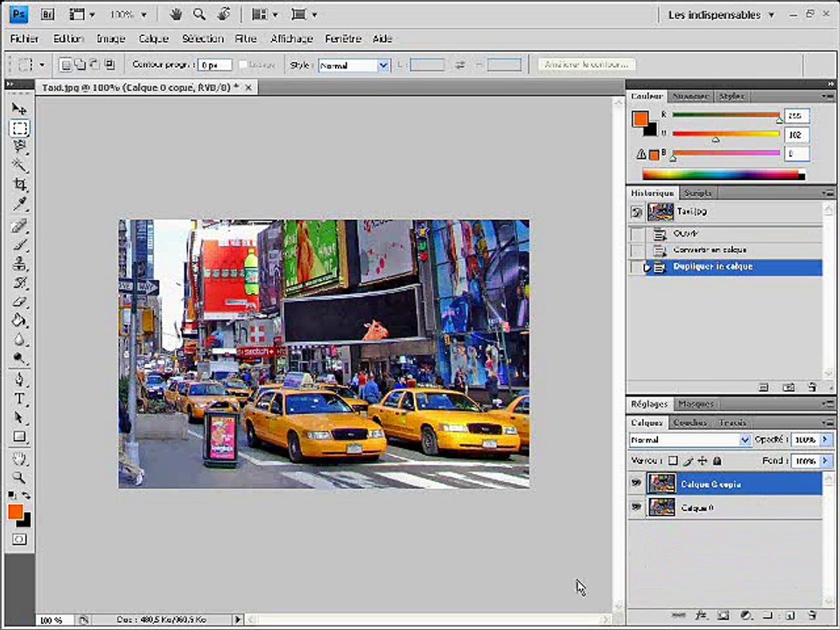Select the Pen tool
The image size is (840, 630).
pos(20,380)
